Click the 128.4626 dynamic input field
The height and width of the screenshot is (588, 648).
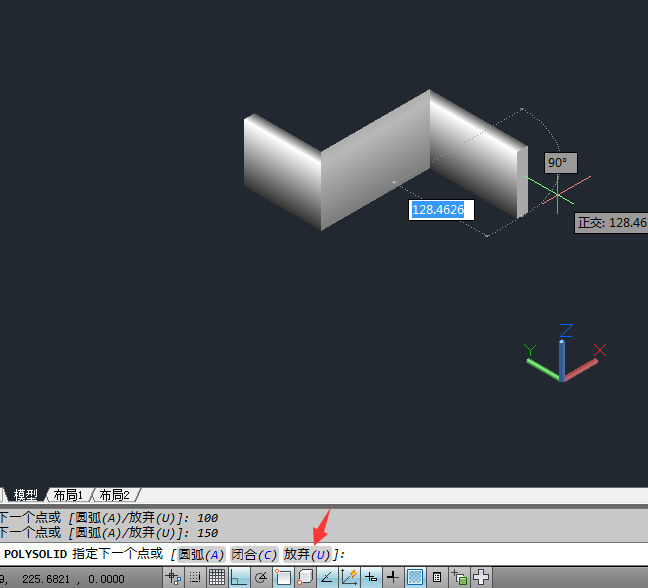tap(441, 210)
